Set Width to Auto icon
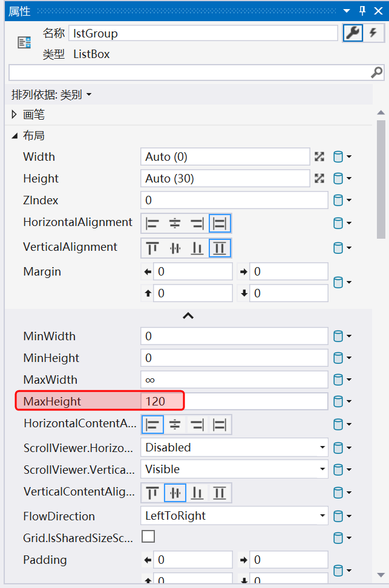The width and height of the screenshot is (389, 588). pyautogui.click(x=319, y=157)
